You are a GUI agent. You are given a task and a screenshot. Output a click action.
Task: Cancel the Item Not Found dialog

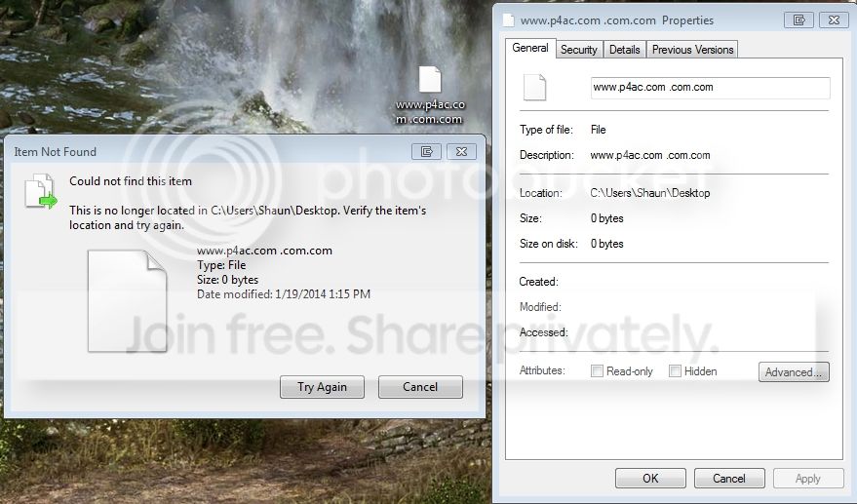(420, 387)
